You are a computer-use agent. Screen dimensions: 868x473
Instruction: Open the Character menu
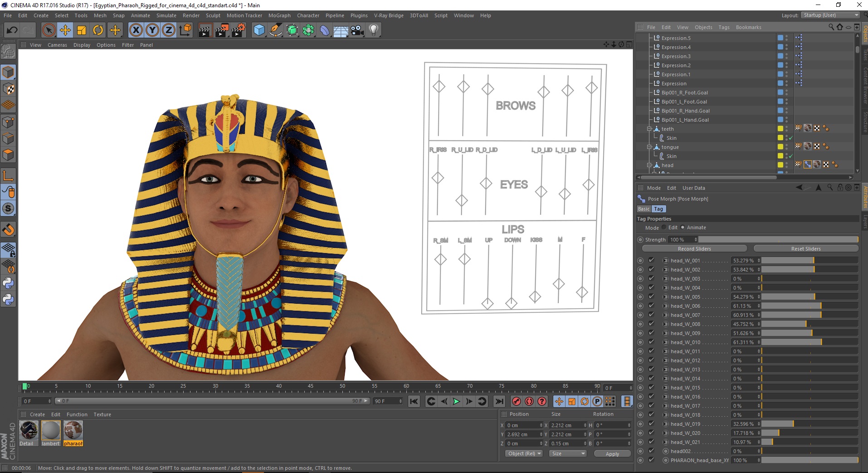point(308,15)
